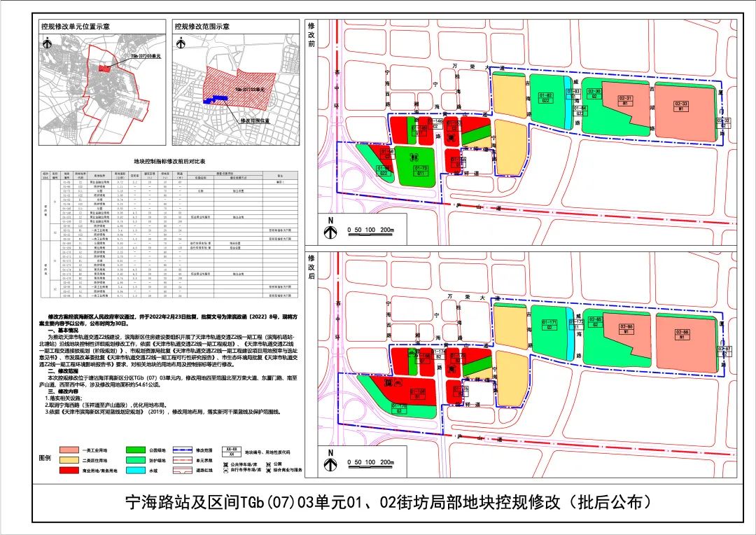Image resolution: width=756 pixels, height=535 pixels.
Task: Click the bottom title 宁海路站及区间TGb(07)03单元
Action: [x=388, y=502]
